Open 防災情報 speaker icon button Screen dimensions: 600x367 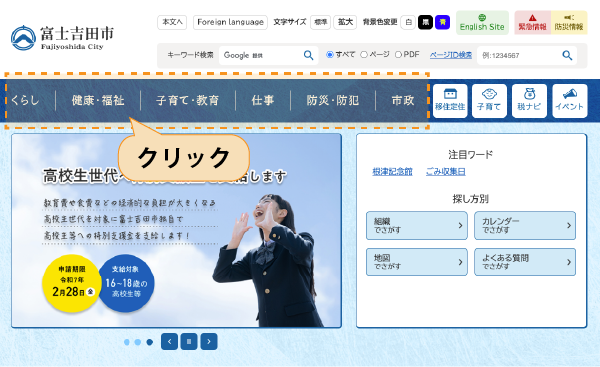[569, 23]
